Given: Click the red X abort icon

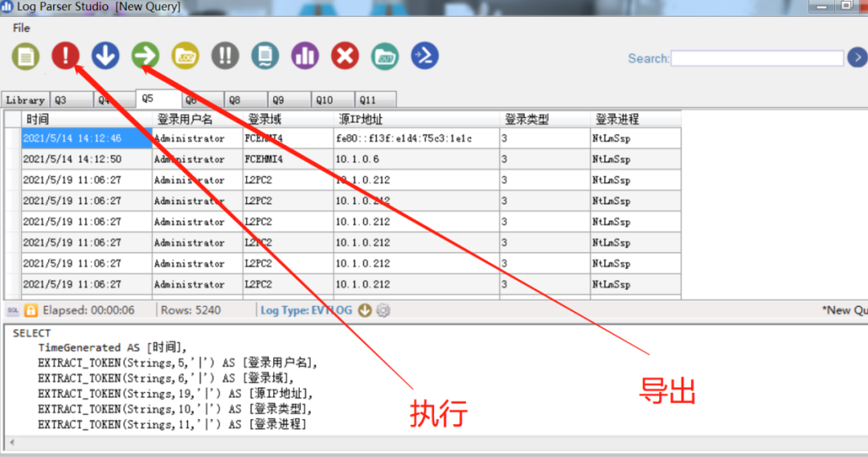Looking at the screenshot, I should [345, 55].
